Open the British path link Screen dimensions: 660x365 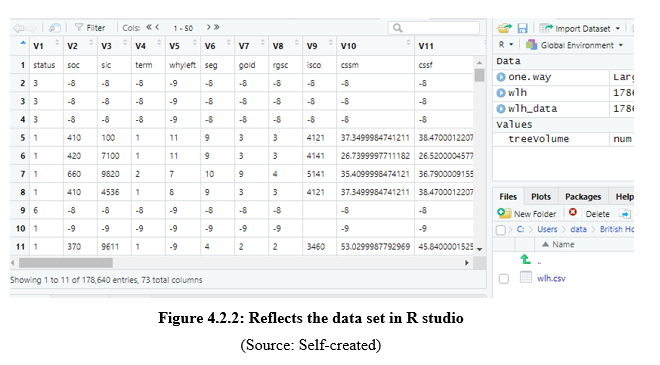pyautogui.click(x=617, y=229)
